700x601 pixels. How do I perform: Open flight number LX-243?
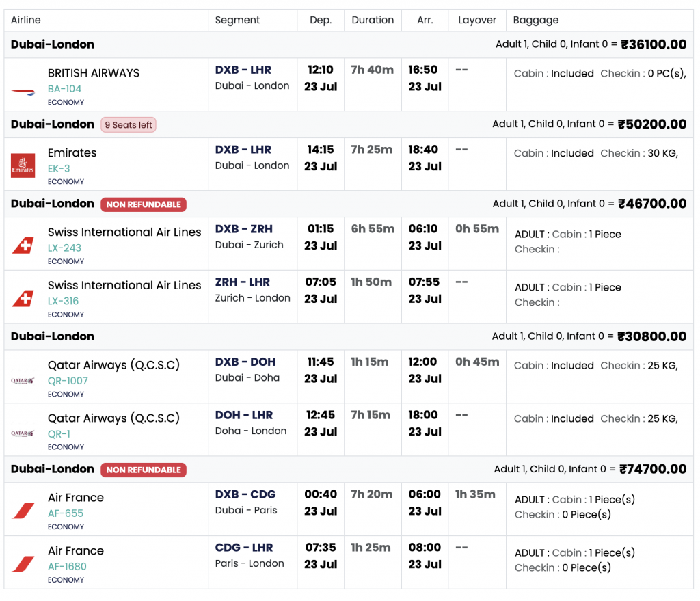(65, 248)
